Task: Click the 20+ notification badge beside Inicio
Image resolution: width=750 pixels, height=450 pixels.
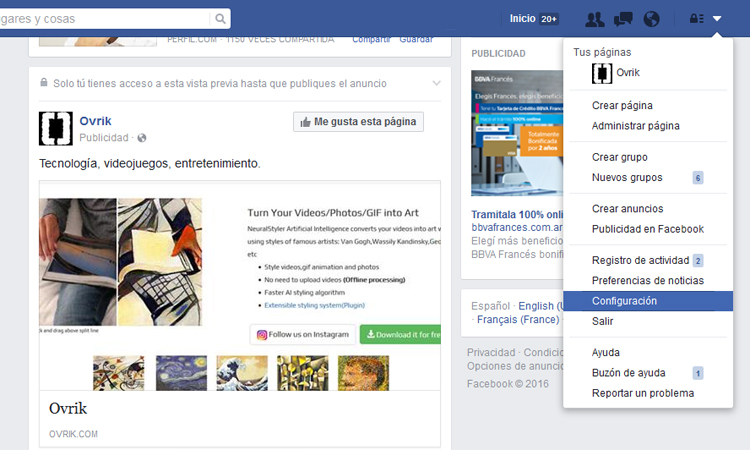Action: 549,19
